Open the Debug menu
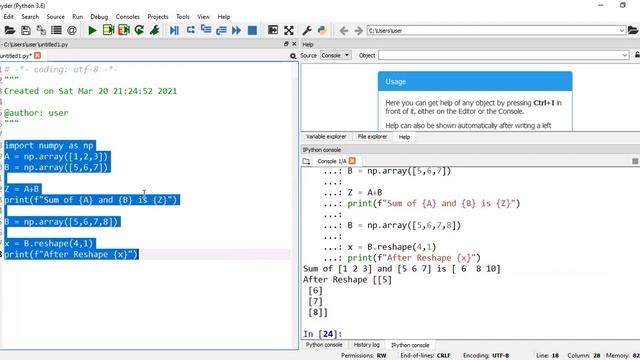The width and height of the screenshot is (640, 360). pos(99,17)
